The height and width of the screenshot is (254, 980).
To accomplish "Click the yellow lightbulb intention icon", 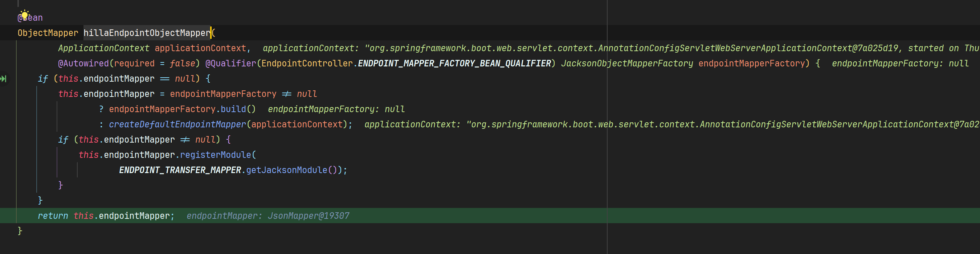I will pos(24,15).
